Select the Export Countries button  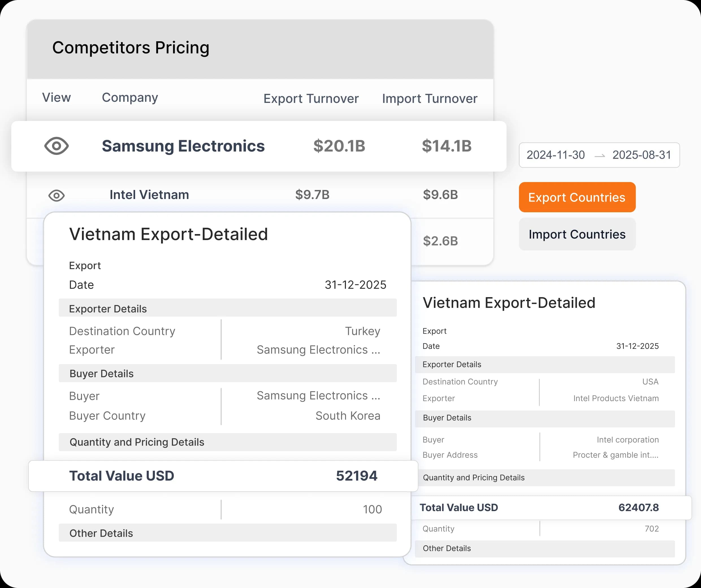click(577, 197)
